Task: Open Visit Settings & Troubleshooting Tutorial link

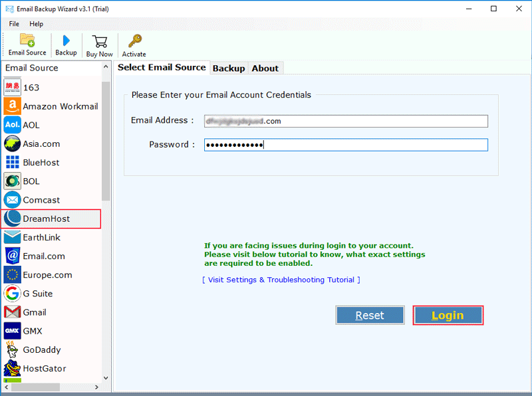Action: [281, 280]
